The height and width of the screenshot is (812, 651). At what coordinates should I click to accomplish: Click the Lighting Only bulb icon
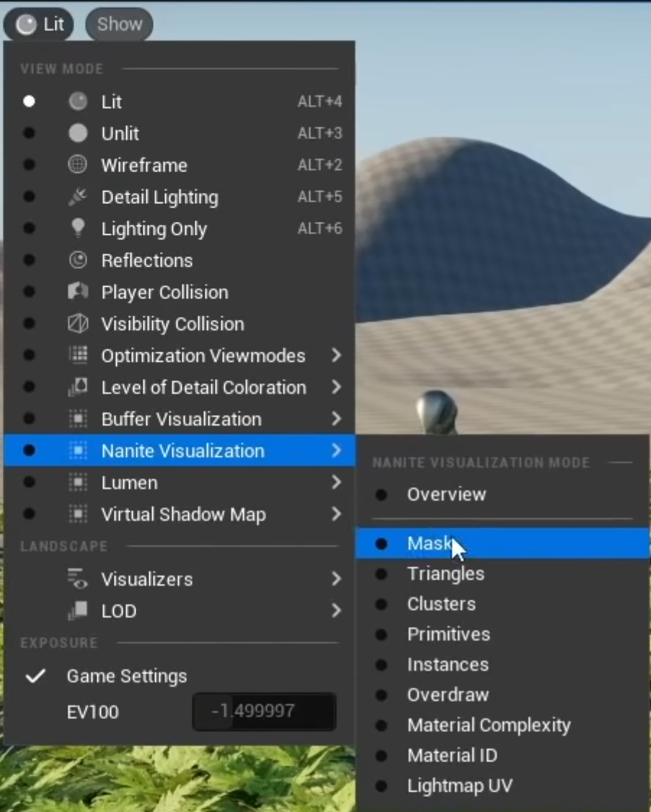(77, 228)
